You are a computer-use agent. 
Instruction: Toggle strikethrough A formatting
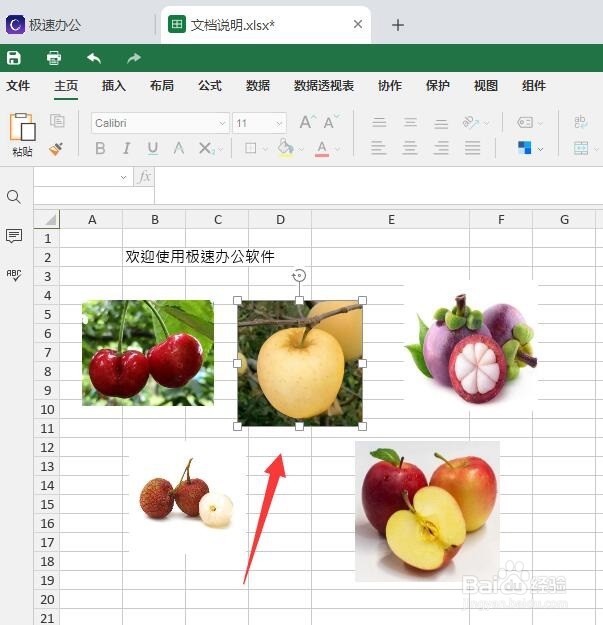(x=179, y=149)
